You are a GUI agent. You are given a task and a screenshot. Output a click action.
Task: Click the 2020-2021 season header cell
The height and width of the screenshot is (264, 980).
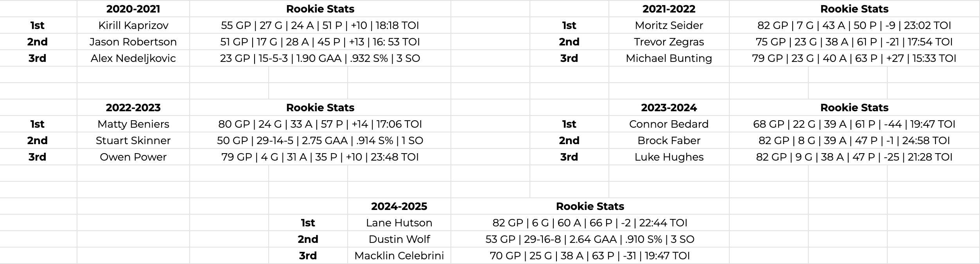coord(133,9)
